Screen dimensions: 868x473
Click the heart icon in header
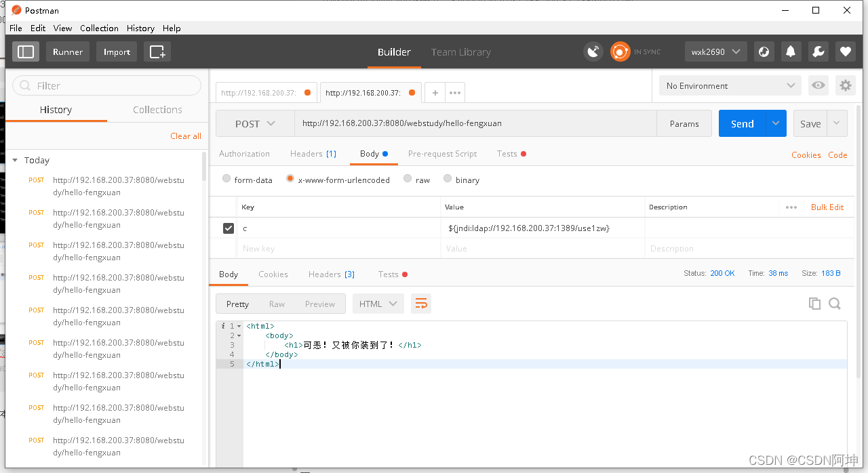pos(845,52)
